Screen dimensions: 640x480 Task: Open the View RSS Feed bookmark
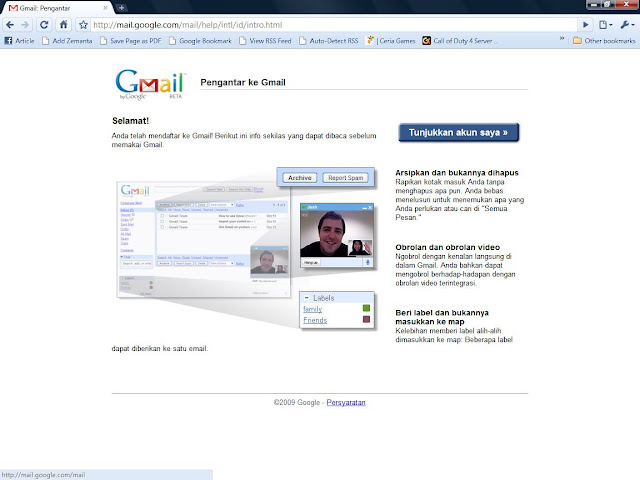[265, 41]
